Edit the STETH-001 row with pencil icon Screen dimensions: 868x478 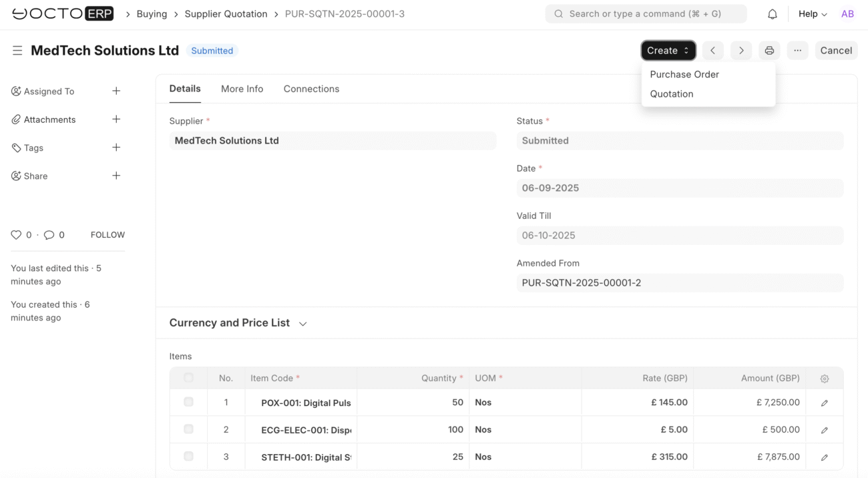[825, 457]
